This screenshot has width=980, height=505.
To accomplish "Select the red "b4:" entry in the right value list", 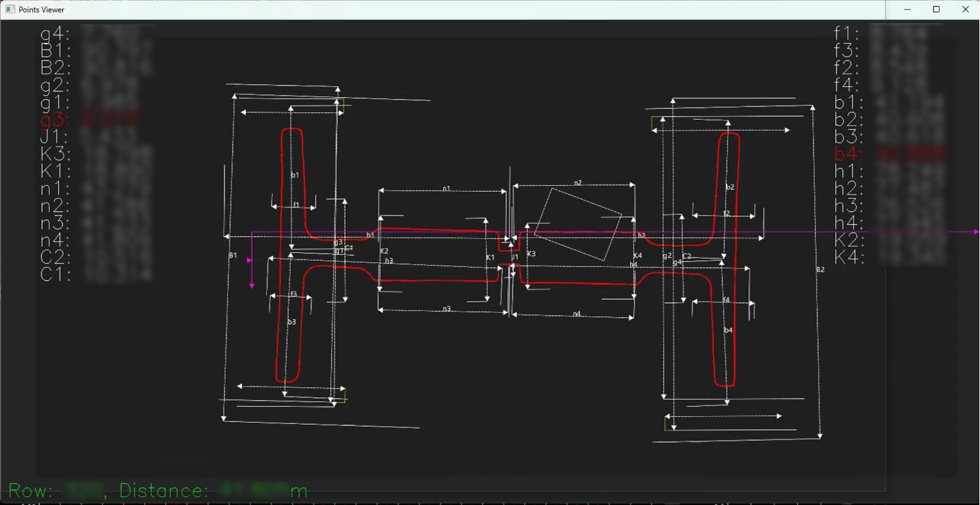I will point(848,154).
